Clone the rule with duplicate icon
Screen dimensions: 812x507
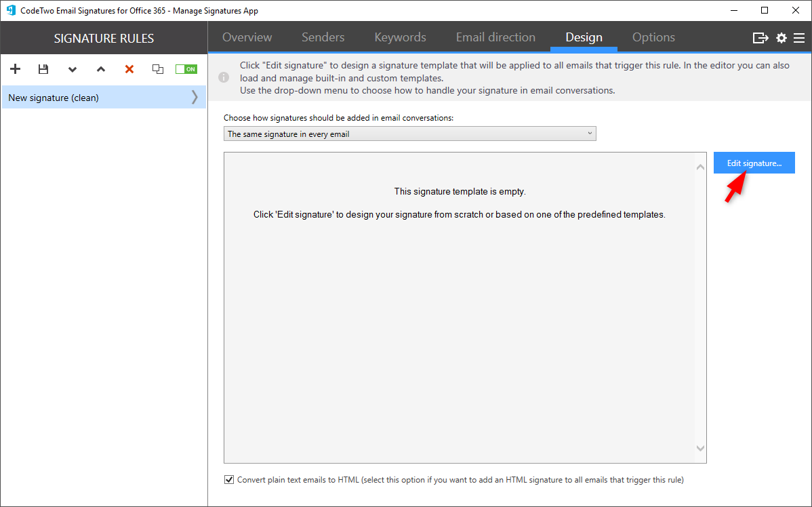click(158, 69)
